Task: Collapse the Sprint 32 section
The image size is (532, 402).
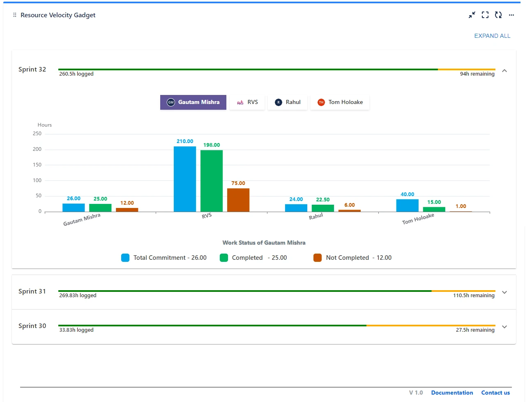Action: coord(504,71)
